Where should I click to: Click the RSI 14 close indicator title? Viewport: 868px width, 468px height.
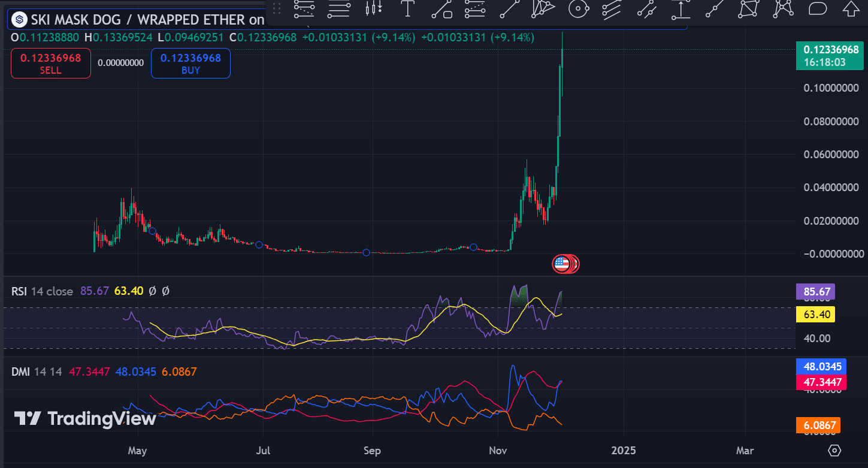pos(42,291)
